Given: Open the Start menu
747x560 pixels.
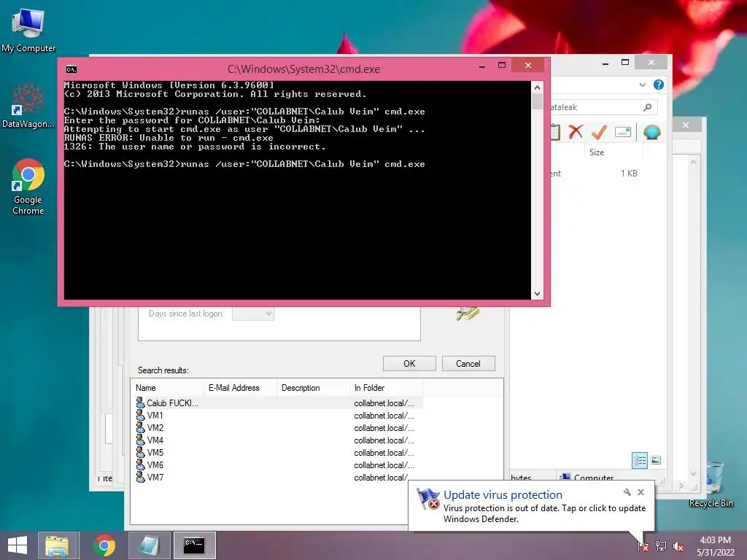Looking at the screenshot, I should (x=18, y=545).
